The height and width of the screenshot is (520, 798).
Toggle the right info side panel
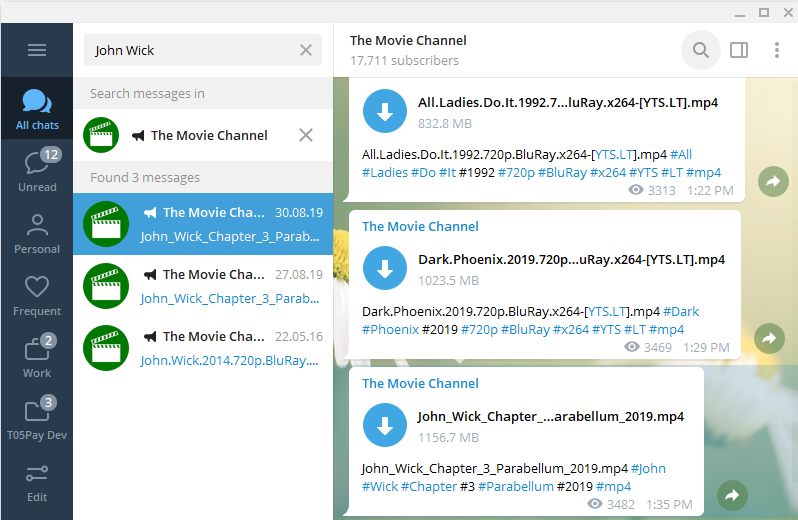[739, 50]
